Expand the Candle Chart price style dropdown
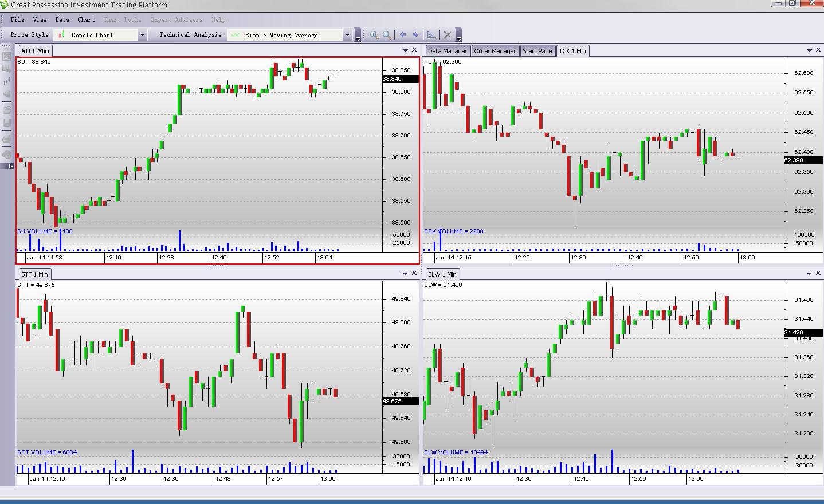Viewport: 824px width, 504px height. click(142, 36)
